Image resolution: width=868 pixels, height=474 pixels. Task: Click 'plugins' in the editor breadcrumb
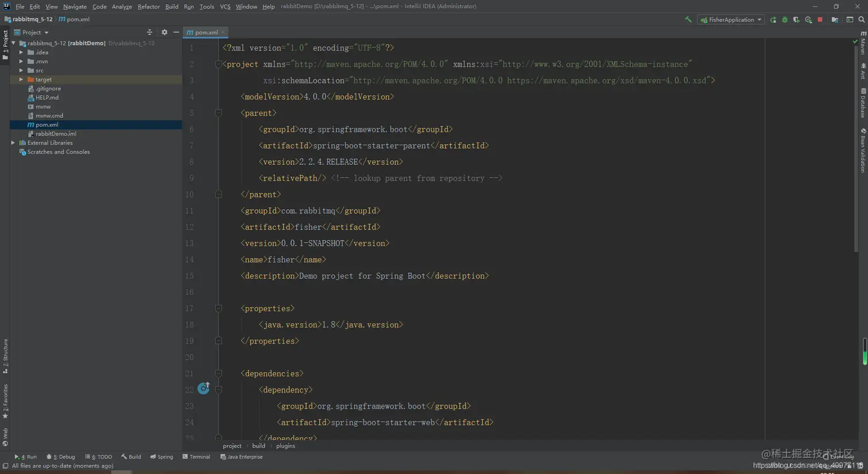(285, 446)
